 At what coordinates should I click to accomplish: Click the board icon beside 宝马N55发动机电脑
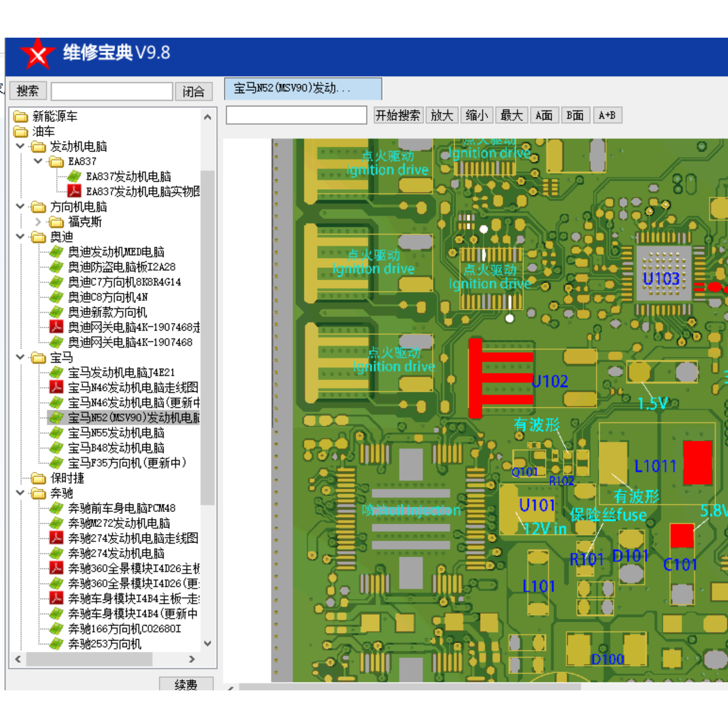tap(56, 432)
